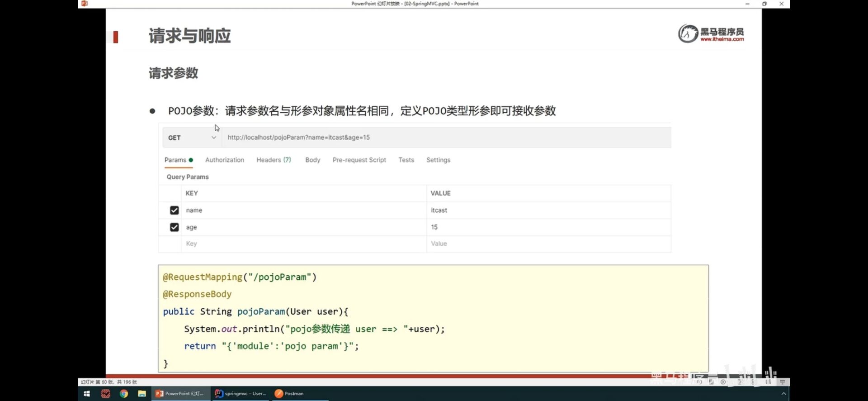Click the @RequestMapping annotation line
Viewport: 868px width, 401px height.
point(240,277)
